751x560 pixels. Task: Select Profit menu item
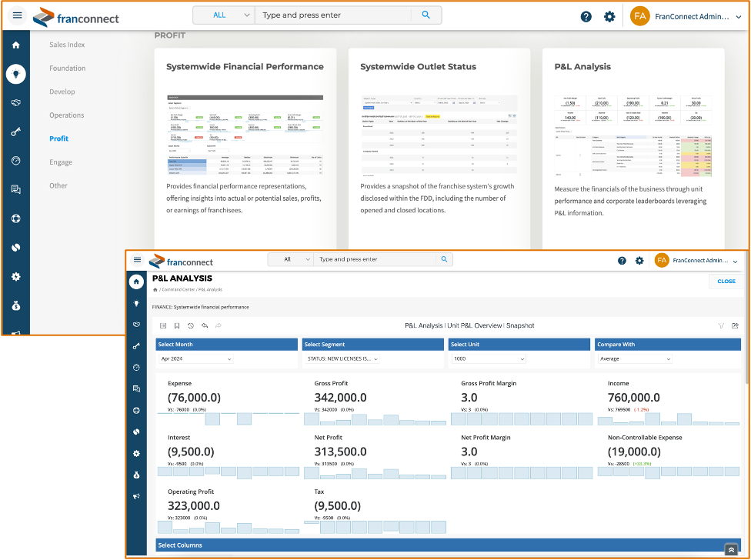pyautogui.click(x=59, y=138)
